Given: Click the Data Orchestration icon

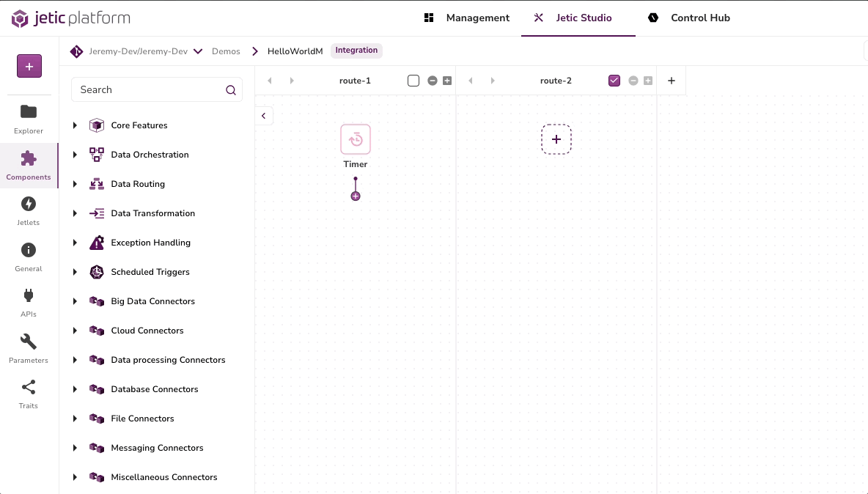Looking at the screenshot, I should (x=97, y=155).
